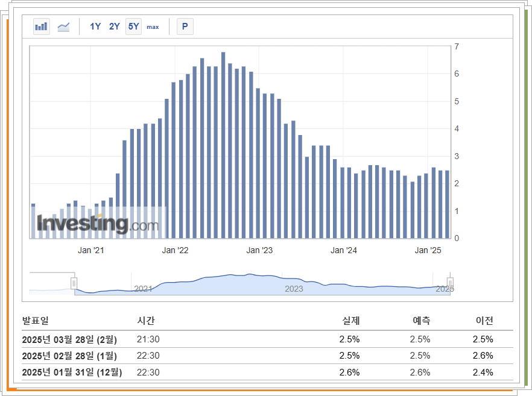Click y-axis value 7

[x=457, y=46]
